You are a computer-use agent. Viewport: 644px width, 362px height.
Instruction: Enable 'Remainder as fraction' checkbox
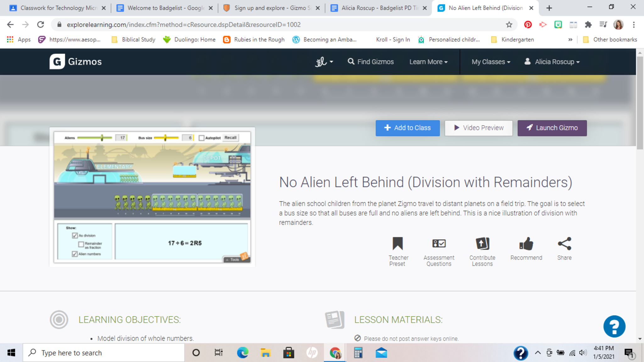tap(81, 244)
